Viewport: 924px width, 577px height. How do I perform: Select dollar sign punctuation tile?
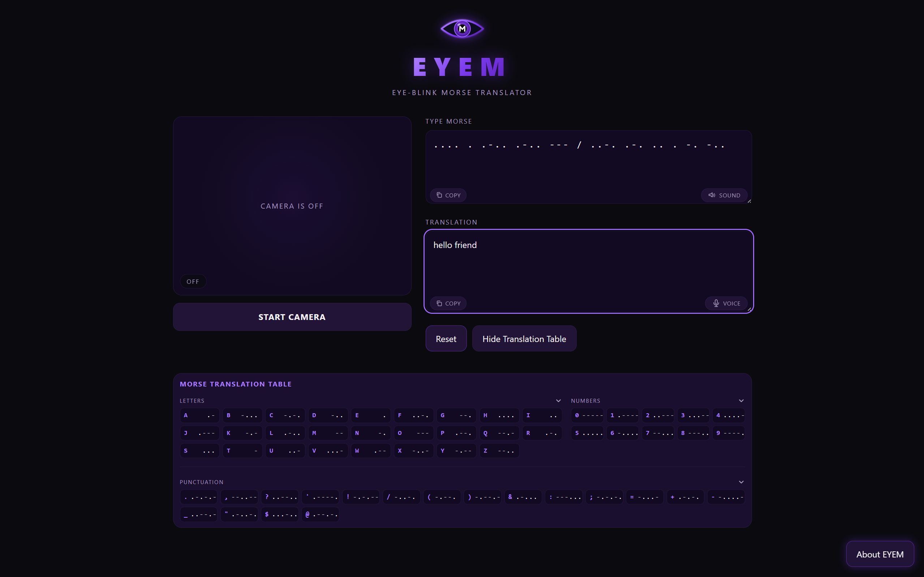tap(280, 514)
